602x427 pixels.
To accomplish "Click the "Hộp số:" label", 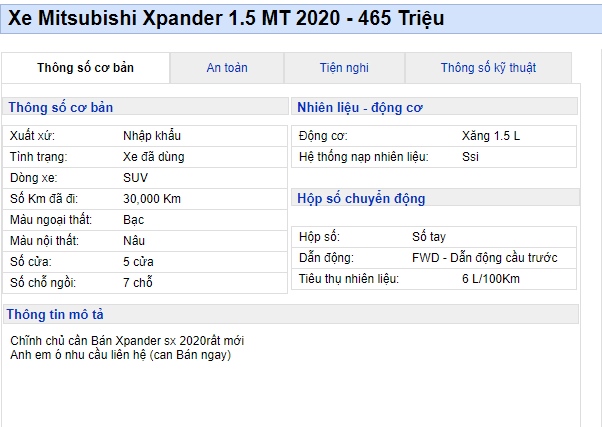I will (x=319, y=237).
